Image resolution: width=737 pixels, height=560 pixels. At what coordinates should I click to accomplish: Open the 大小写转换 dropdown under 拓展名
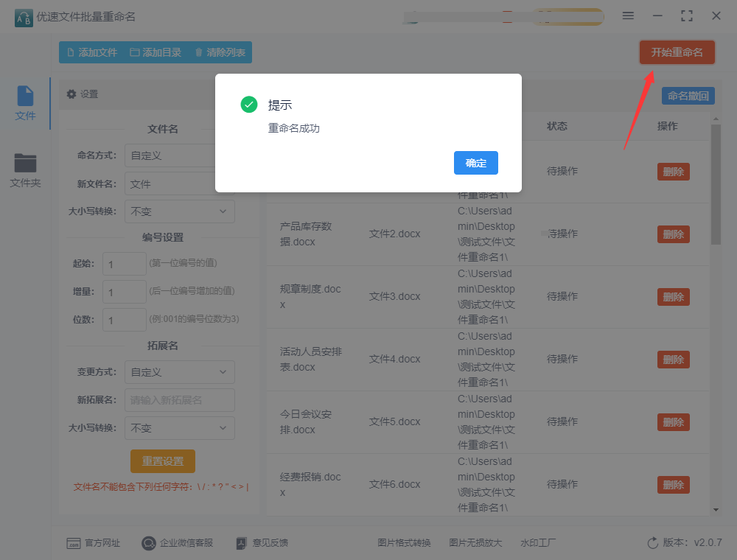point(179,428)
